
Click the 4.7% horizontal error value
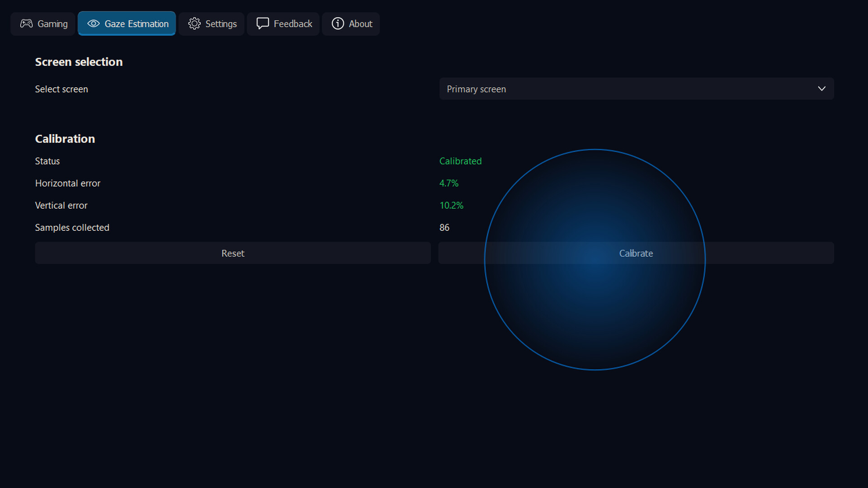[x=448, y=183]
